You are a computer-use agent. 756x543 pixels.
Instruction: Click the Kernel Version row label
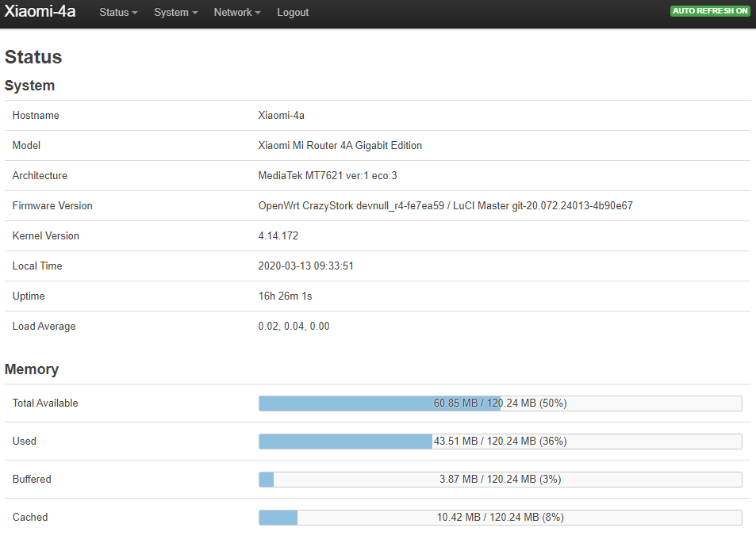[x=46, y=235]
